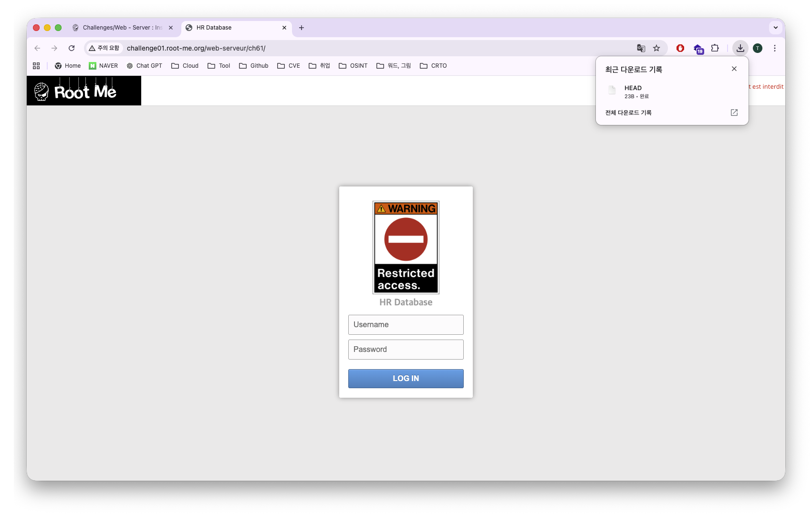Screen dimensions: 812x516
Task: Click the HR Database heading text
Action: pos(406,302)
